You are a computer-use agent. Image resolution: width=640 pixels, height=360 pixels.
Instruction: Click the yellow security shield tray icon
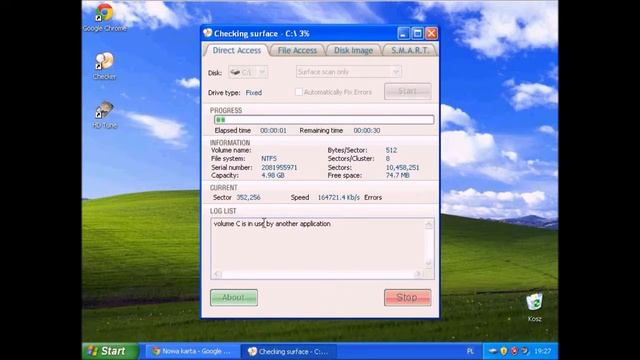click(x=504, y=351)
